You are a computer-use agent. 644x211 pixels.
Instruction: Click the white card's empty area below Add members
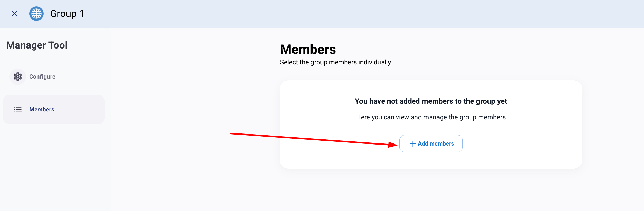(431, 160)
